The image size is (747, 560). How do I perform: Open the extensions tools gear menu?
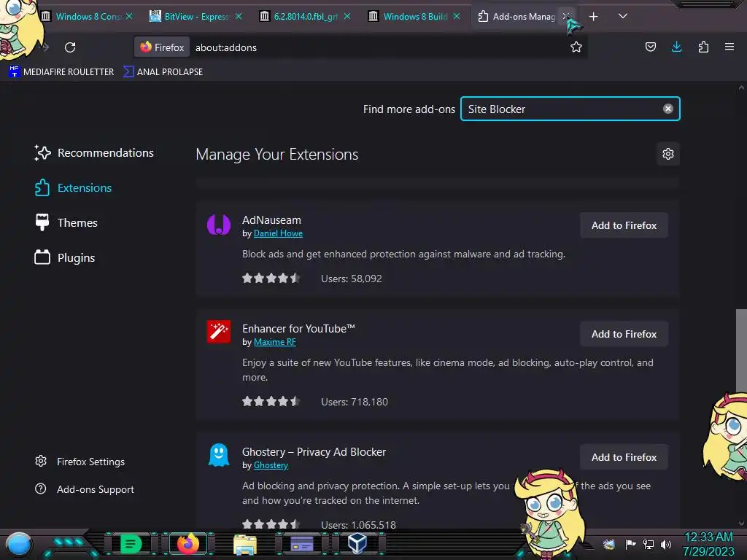pyautogui.click(x=668, y=154)
